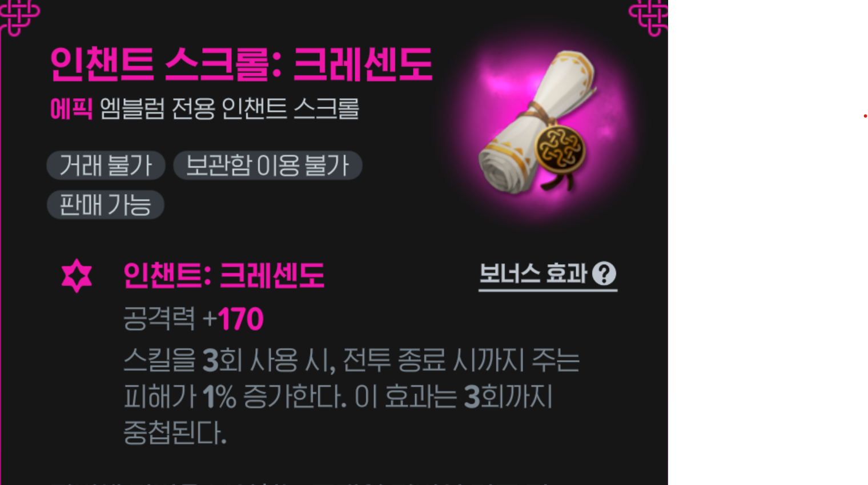
Task: Click the top-left pink knot ornament
Action: [x=18, y=17]
